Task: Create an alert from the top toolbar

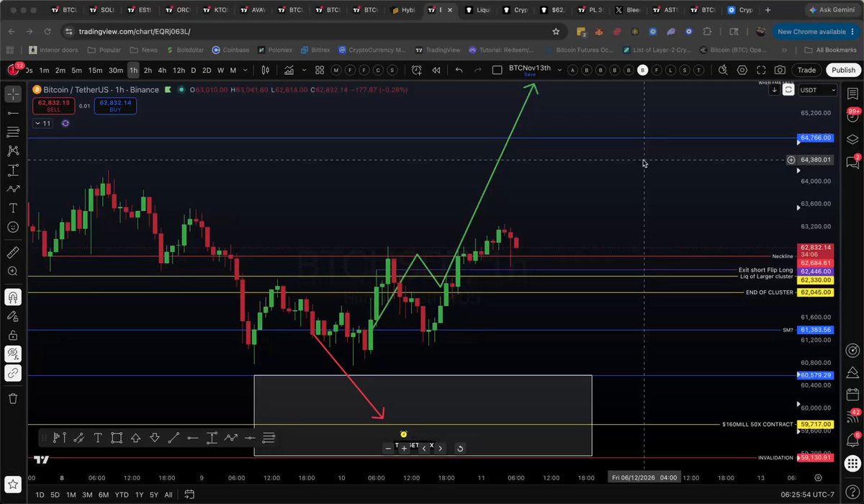Action: tap(417, 70)
